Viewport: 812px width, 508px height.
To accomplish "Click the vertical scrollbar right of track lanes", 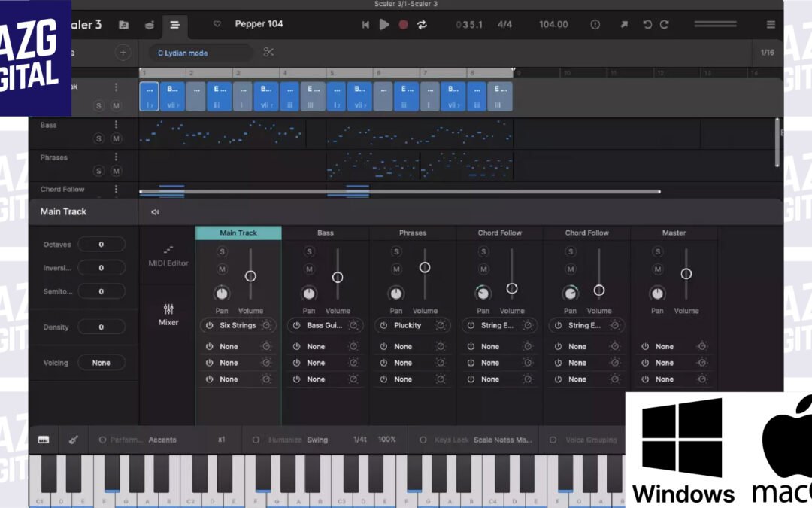I will (777, 142).
